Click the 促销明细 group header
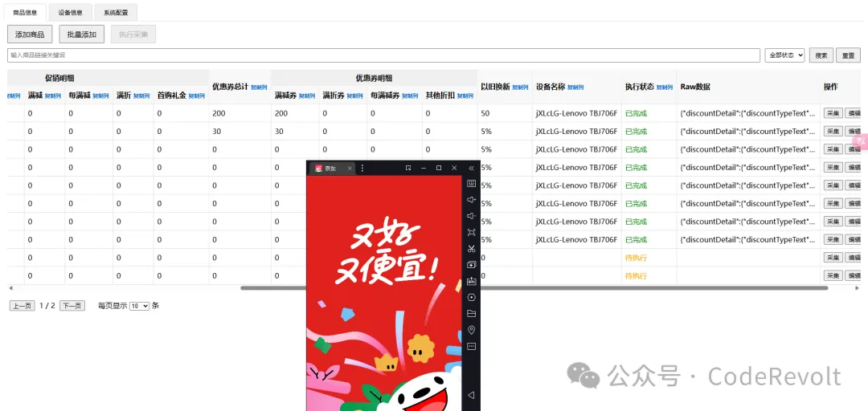Screen dimensions: 868x411 59,79
